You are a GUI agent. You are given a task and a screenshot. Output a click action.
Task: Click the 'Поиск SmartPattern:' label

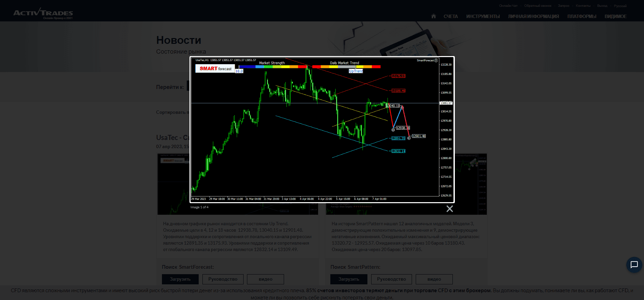point(355,267)
